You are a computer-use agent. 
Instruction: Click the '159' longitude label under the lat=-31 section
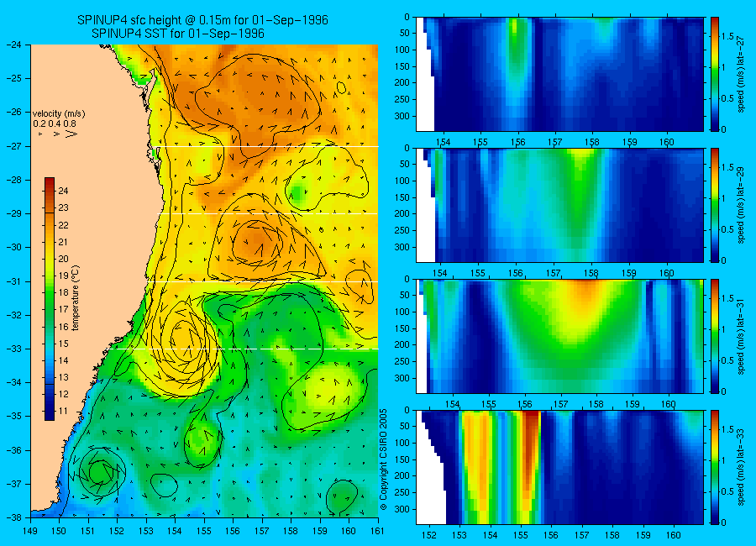[x=632, y=404]
